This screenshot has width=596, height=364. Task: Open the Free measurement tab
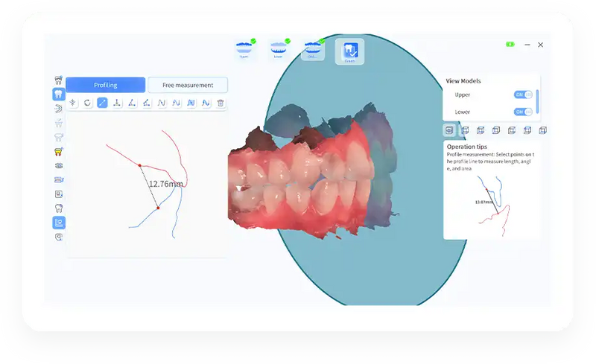pyautogui.click(x=188, y=85)
